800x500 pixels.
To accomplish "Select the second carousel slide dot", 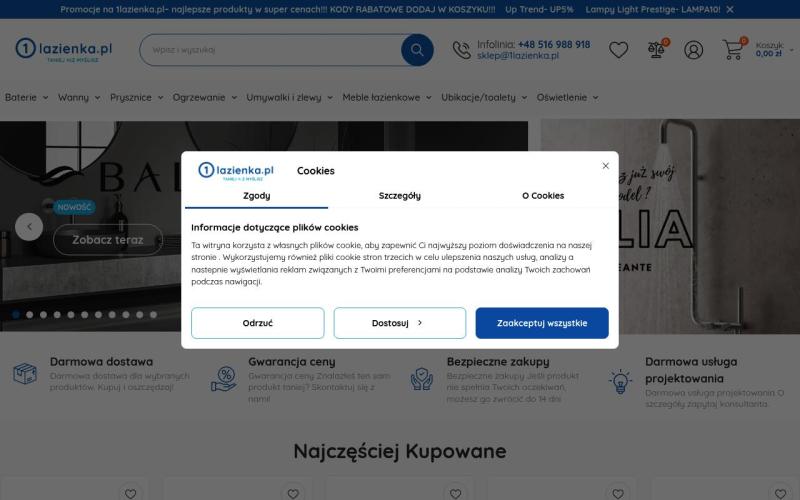I will pos(30,315).
